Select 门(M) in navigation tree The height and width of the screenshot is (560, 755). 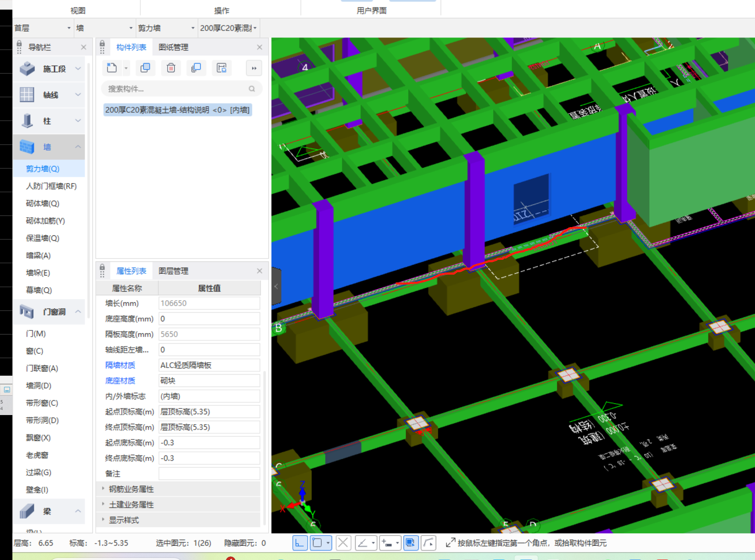(36, 333)
